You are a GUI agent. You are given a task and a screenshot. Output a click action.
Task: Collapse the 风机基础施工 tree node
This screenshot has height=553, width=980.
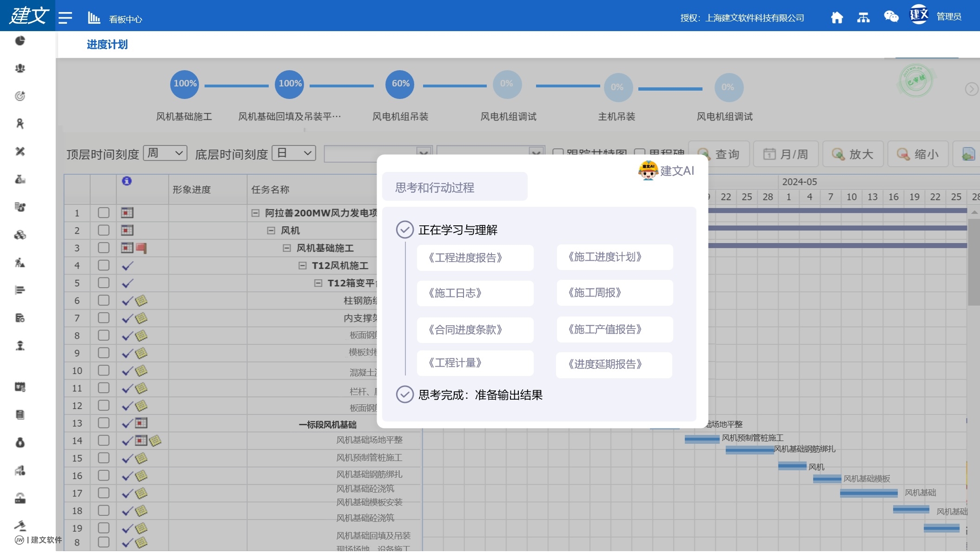pyautogui.click(x=287, y=248)
